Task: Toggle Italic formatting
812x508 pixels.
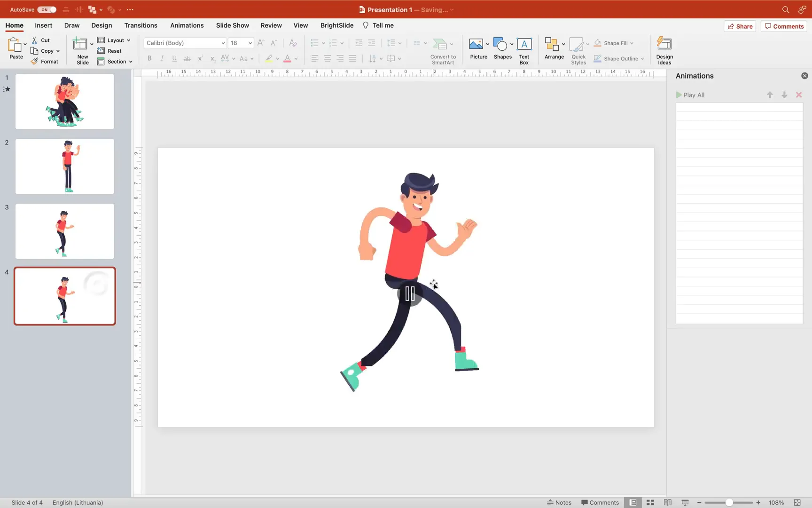Action: click(x=162, y=58)
